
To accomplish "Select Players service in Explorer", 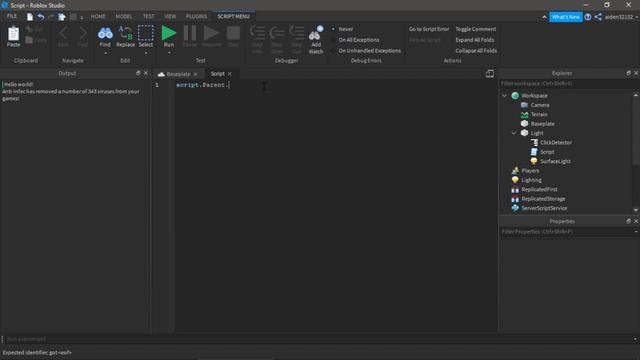I will tap(530, 171).
